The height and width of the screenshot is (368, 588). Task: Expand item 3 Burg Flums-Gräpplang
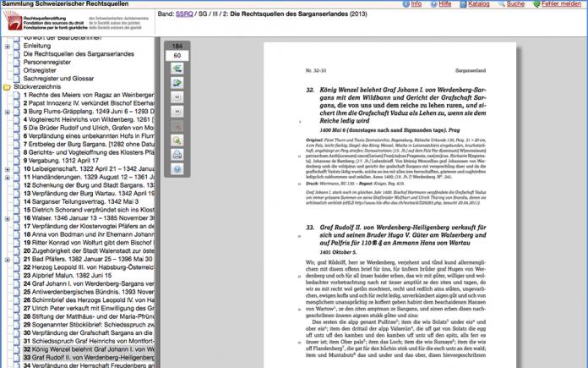[x=7, y=112]
